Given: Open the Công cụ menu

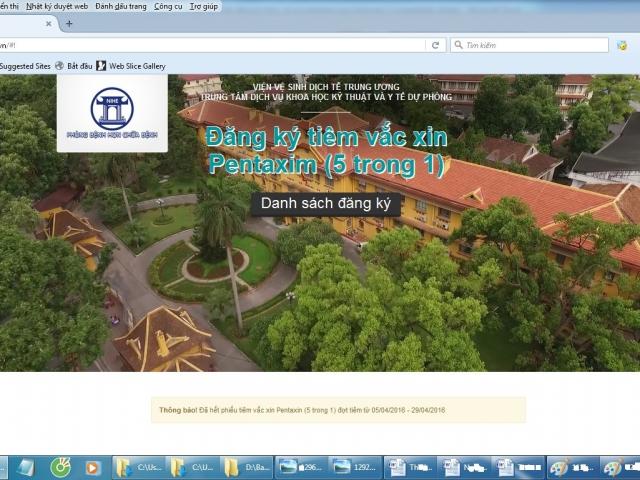Looking at the screenshot, I should [x=168, y=6].
